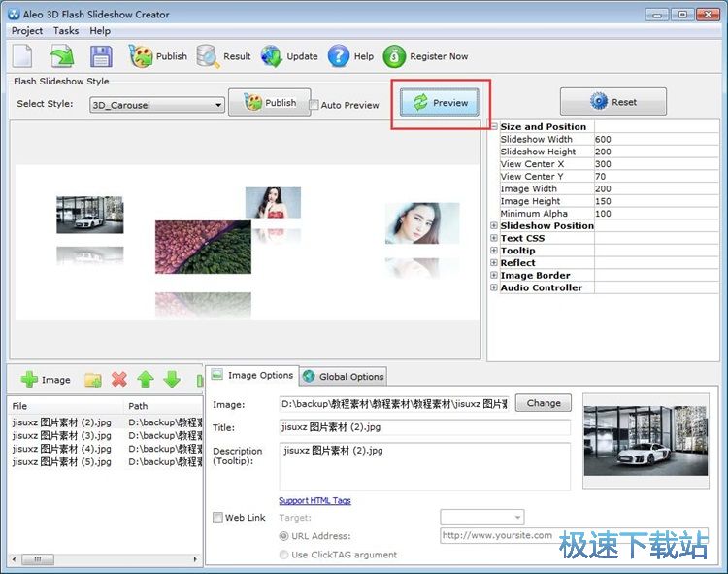
Task: Open project using green arrow icon
Action: (x=62, y=56)
